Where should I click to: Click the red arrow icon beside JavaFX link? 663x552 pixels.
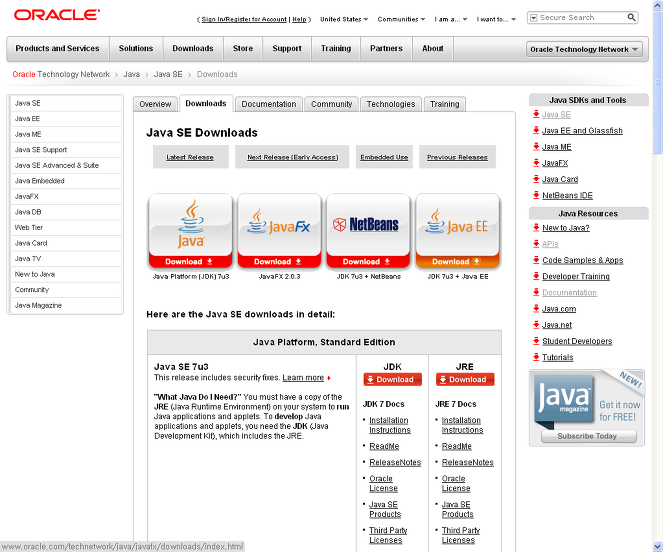536,163
